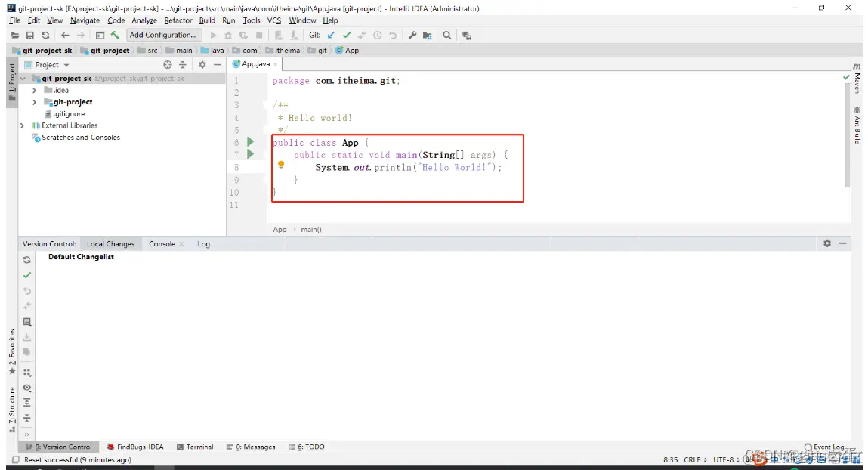Switch to the Log tab
The image size is (868, 470).
(204, 243)
